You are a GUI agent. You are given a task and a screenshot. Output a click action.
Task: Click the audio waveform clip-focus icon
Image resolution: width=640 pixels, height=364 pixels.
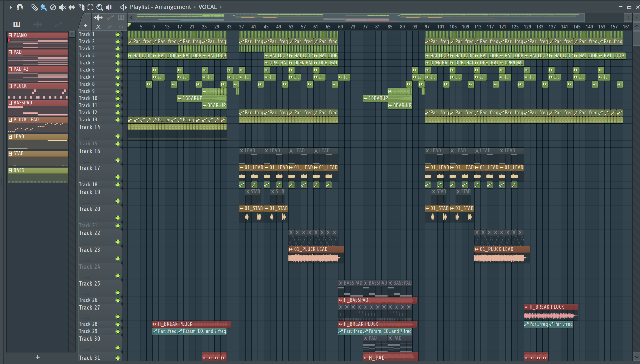click(98, 18)
